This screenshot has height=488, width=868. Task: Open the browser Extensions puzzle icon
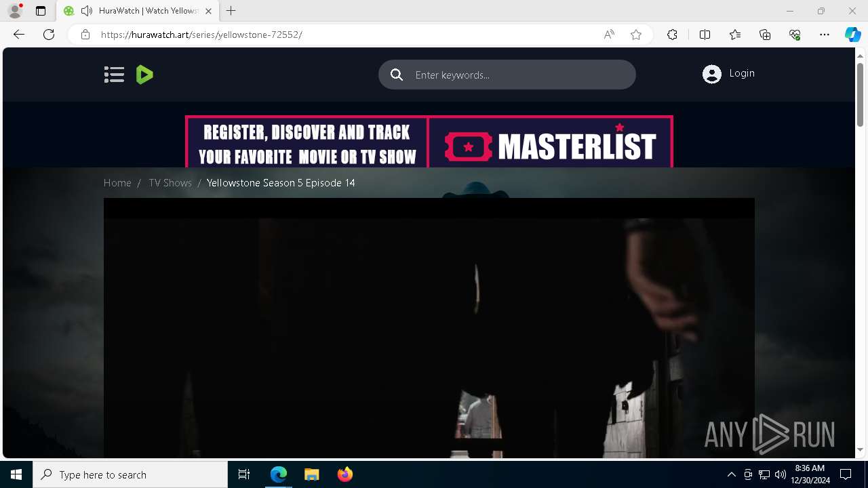coord(672,35)
